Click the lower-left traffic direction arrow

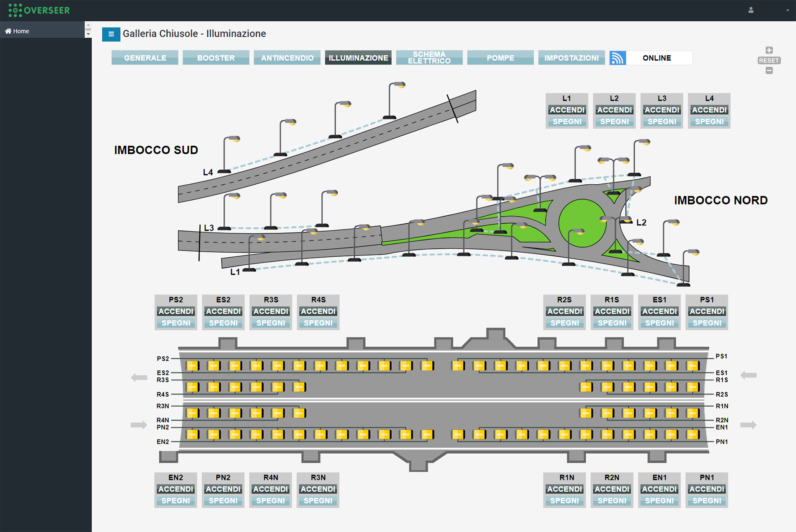[139, 425]
